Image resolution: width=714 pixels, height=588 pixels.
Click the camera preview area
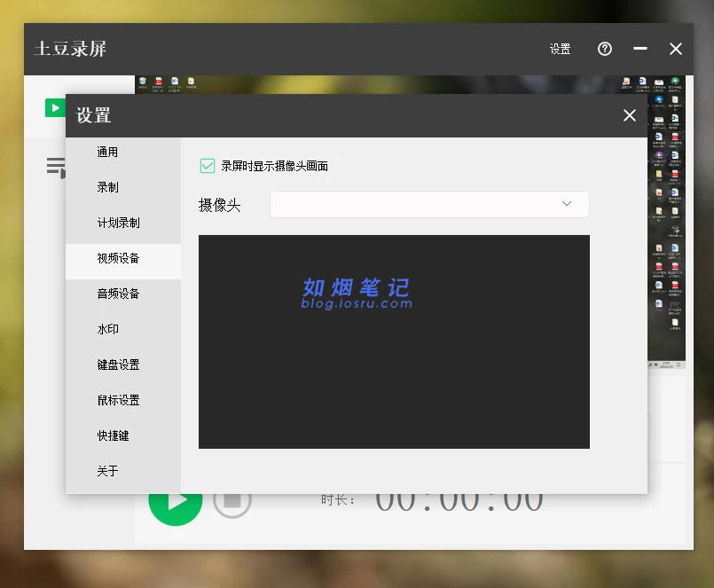tap(394, 341)
